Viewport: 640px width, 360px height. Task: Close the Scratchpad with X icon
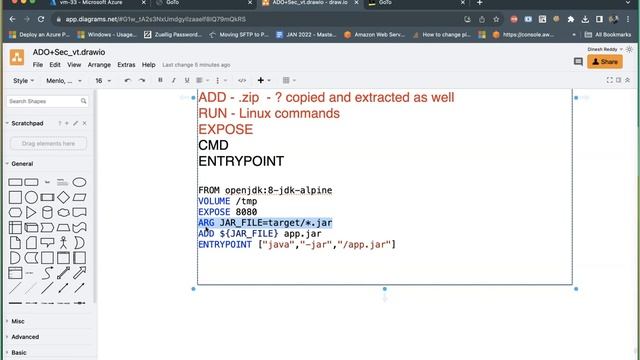pyautogui.click(x=84, y=123)
